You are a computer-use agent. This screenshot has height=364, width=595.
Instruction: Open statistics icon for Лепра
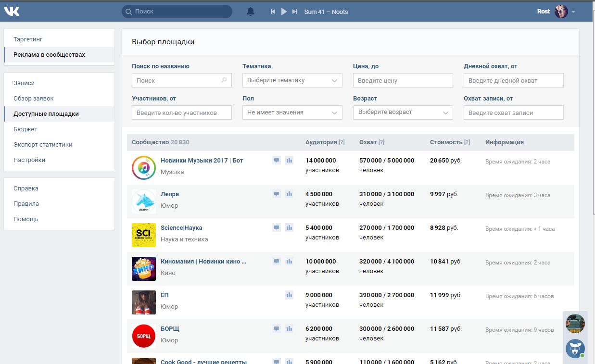point(289,194)
